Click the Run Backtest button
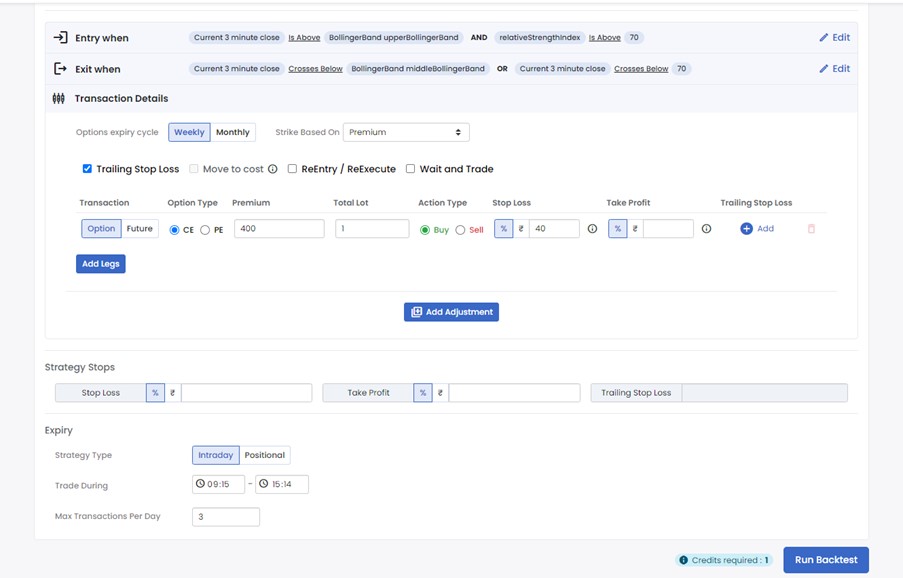Viewport: 903px width, 578px height. click(x=825, y=560)
